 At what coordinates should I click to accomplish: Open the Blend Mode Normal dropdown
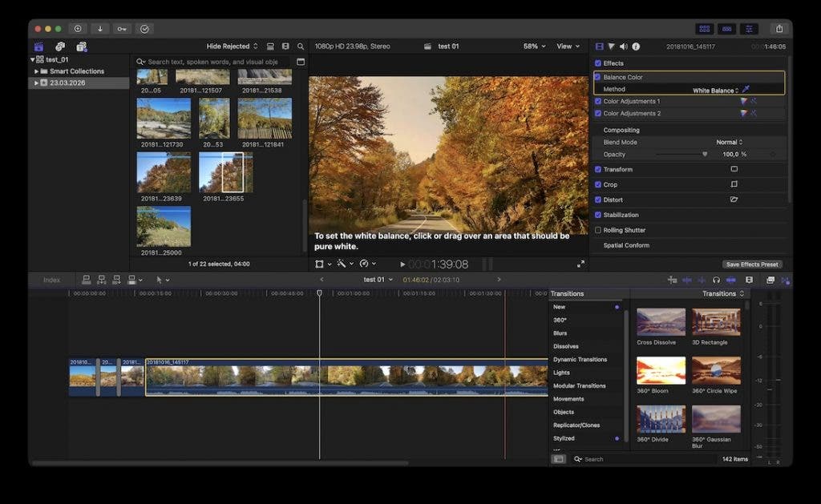[730, 143]
